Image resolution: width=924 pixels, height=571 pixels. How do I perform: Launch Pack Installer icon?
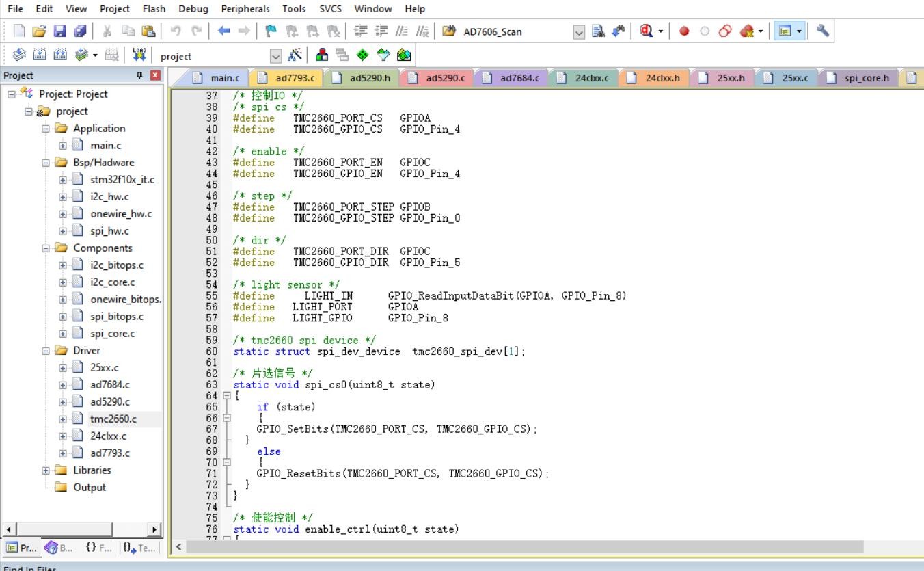coord(404,55)
